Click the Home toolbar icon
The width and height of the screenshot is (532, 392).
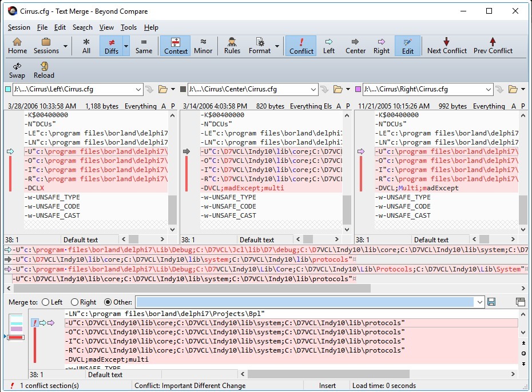point(17,46)
